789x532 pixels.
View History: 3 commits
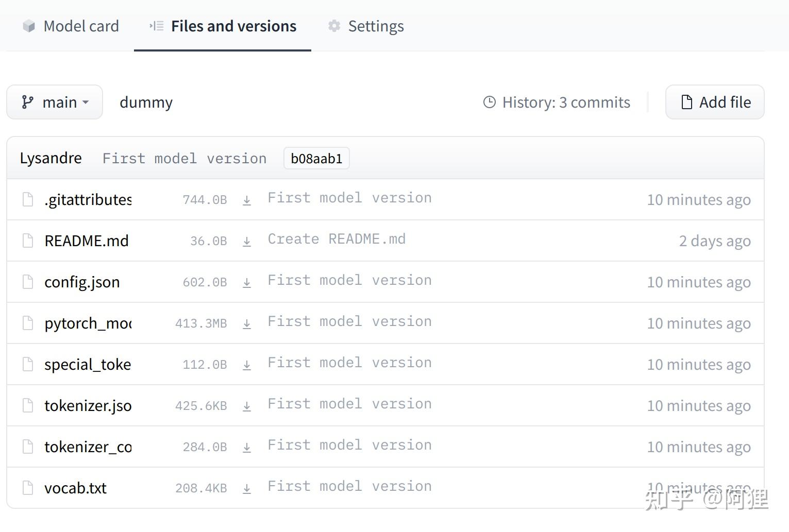(x=557, y=102)
